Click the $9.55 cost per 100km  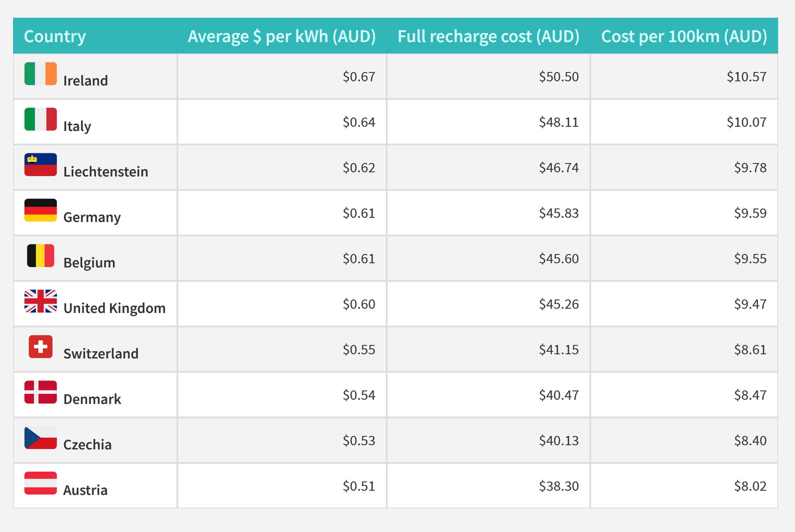(x=750, y=258)
